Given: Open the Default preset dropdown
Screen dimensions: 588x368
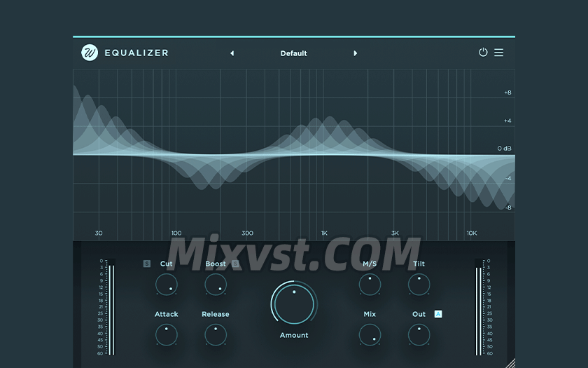Looking at the screenshot, I should (293, 53).
